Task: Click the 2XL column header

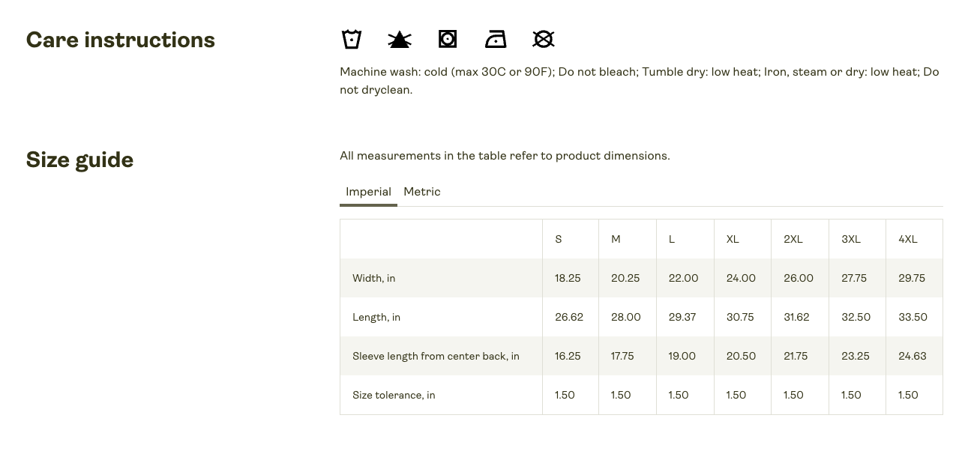Action: pos(793,239)
